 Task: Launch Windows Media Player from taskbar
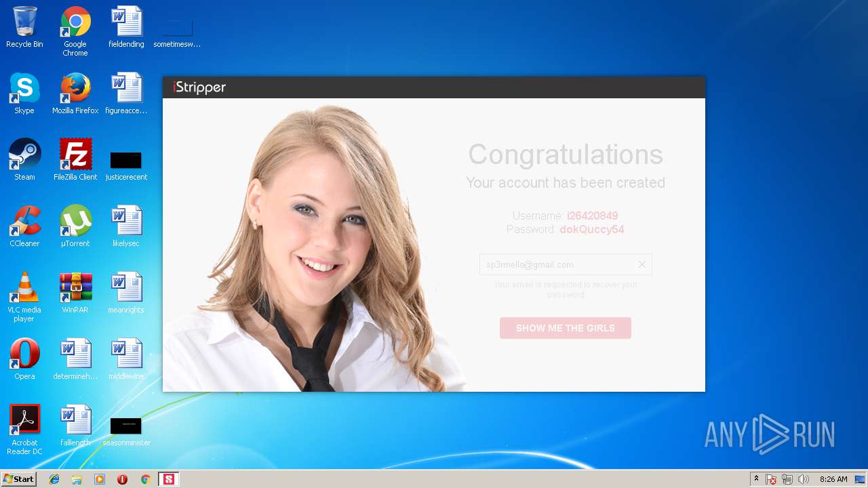click(100, 479)
